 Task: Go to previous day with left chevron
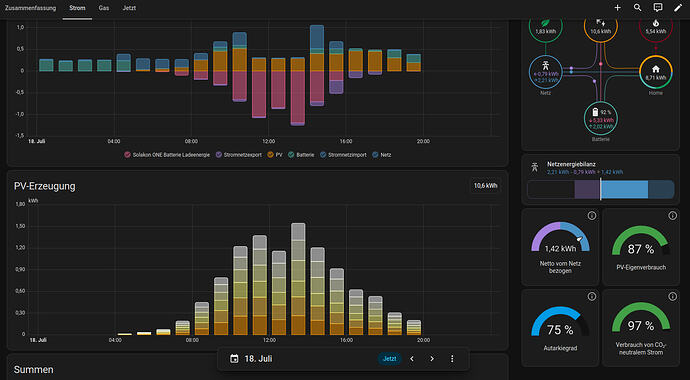[412, 359]
